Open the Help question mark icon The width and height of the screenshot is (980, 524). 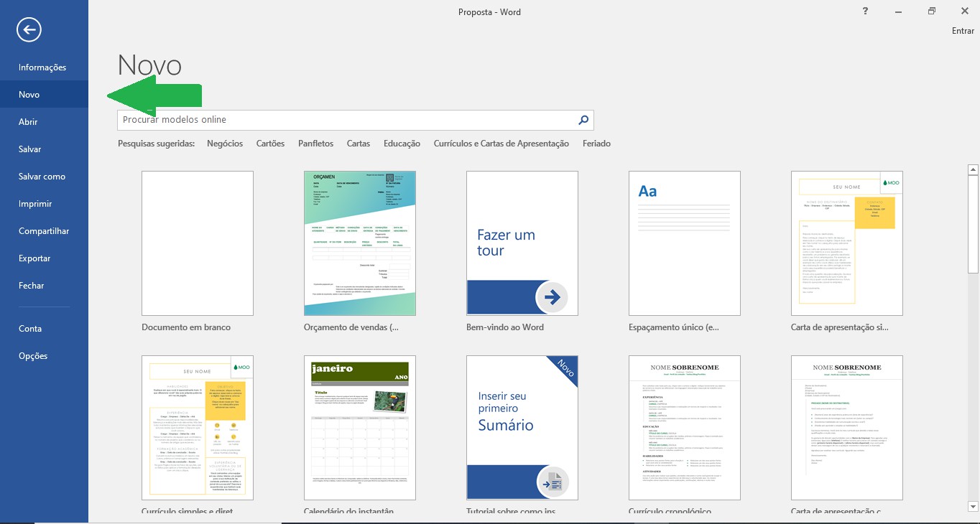866,11
